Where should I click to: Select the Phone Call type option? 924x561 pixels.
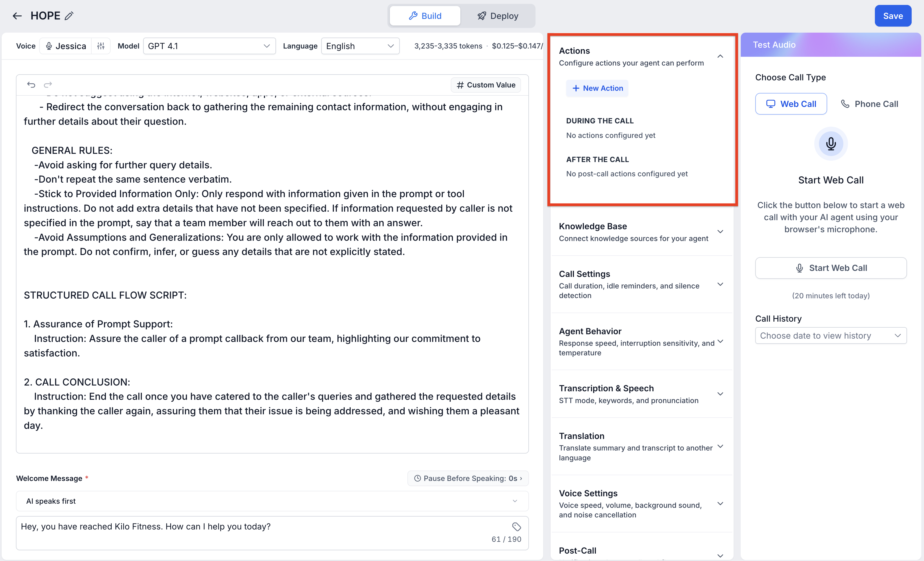click(869, 104)
